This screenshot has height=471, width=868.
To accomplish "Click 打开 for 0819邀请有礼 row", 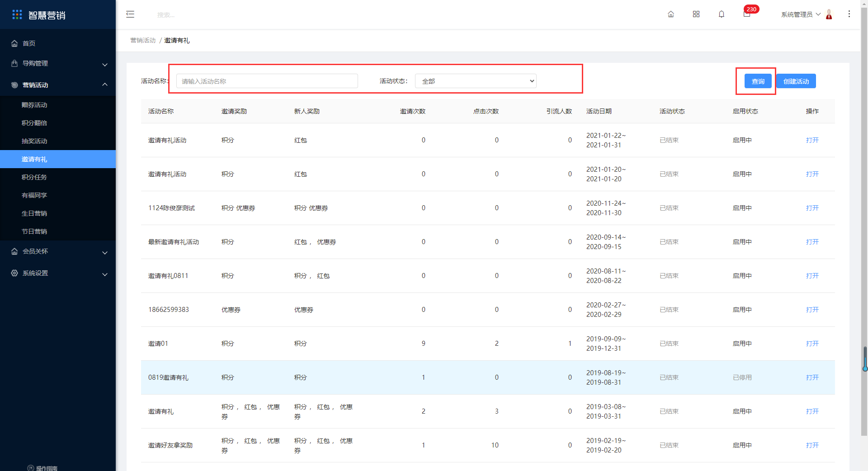I will (812, 377).
